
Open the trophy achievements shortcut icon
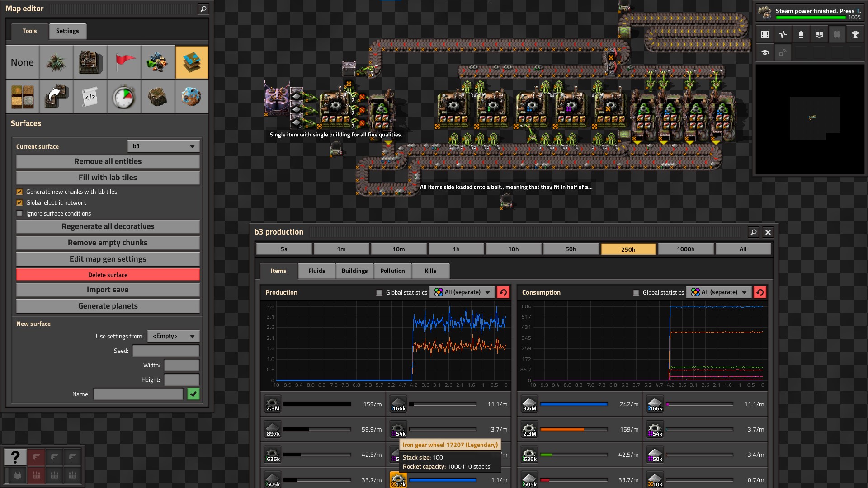[855, 34]
